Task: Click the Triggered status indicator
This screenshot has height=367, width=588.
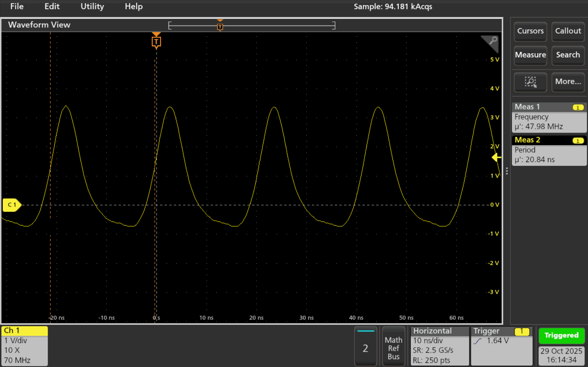Action: pos(561,335)
